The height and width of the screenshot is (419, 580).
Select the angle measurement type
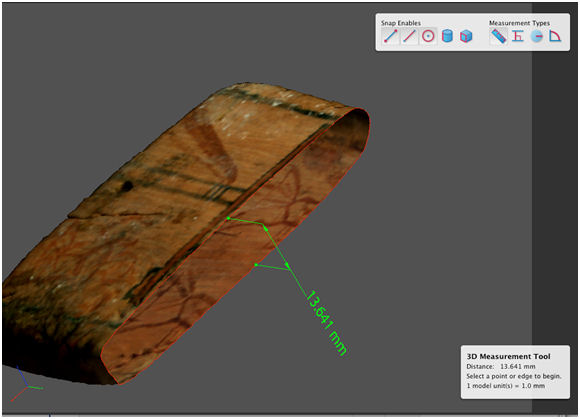point(555,36)
